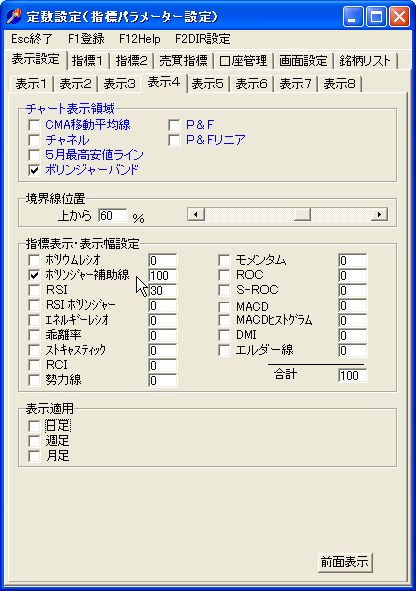The height and width of the screenshot is (591, 416).
Task: Enable the CMA移動平均線 checkbox
Action: (34, 125)
